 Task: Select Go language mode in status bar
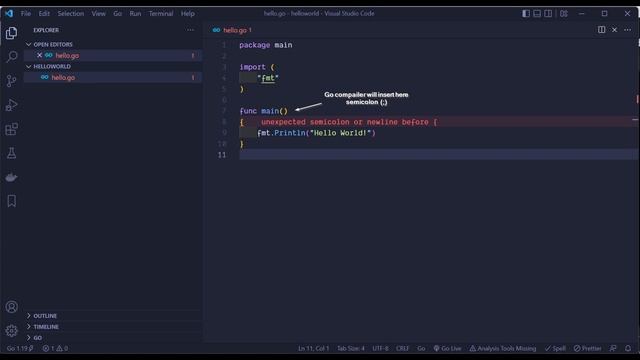coord(421,348)
